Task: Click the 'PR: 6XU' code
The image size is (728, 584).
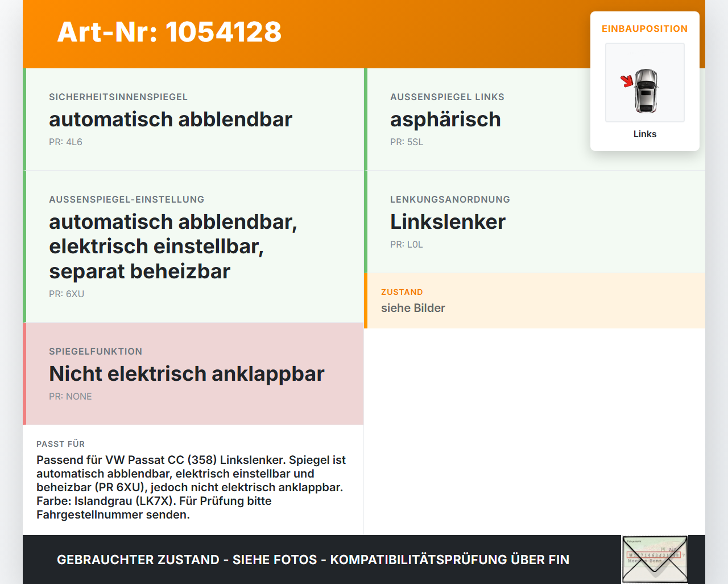Action: click(x=67, y=294)
